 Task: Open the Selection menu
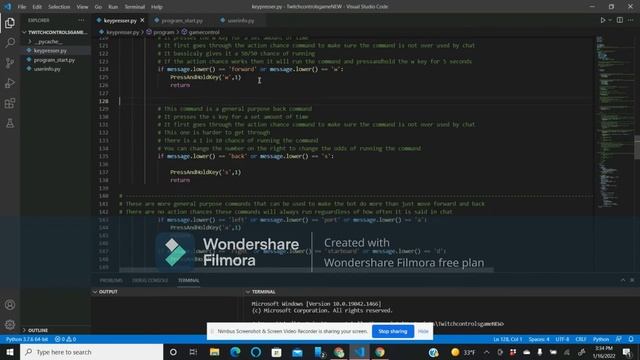[59, 7]
